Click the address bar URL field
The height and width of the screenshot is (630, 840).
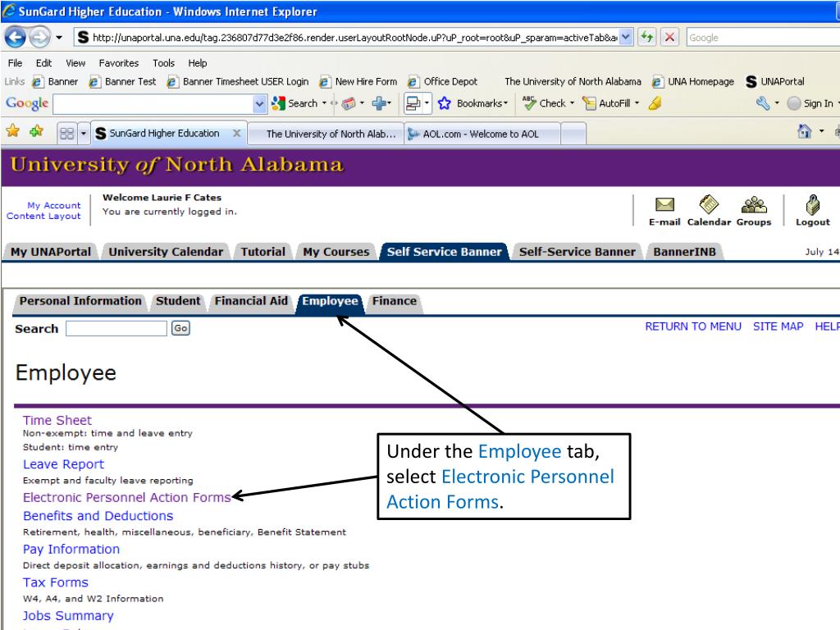[347, 38]
